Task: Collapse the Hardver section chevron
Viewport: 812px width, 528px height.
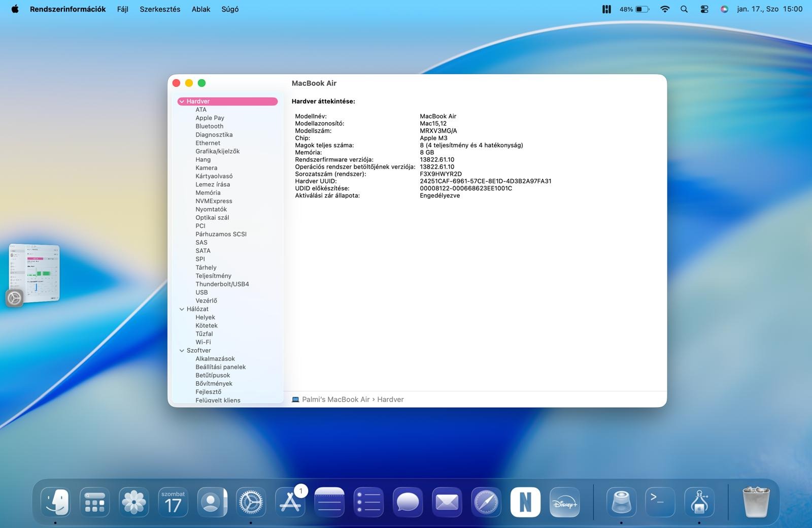Action: pyautogui.click(x=182, y=102)
